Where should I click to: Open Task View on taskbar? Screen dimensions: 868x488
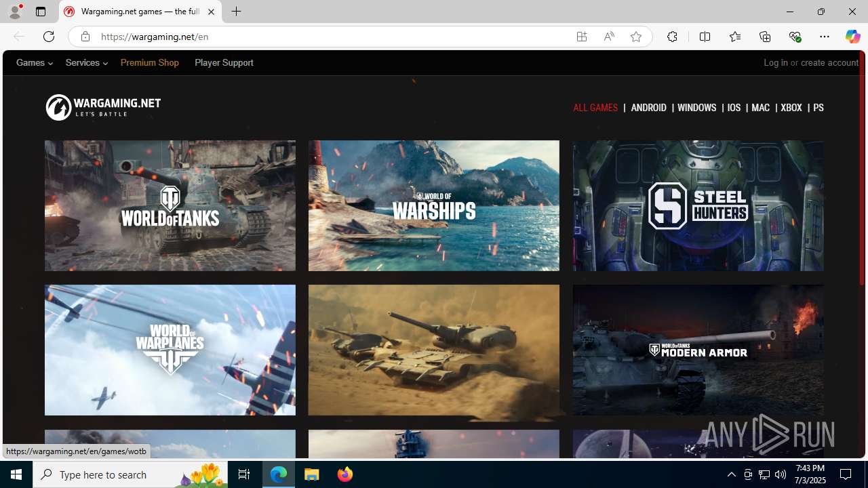243,474
